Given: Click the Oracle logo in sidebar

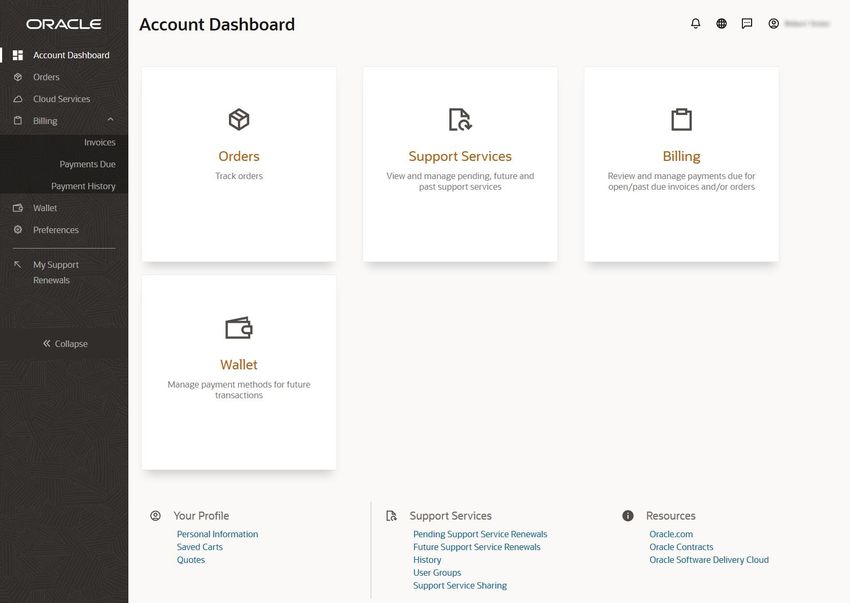Looking at the screenshot, I should point(64,24).
